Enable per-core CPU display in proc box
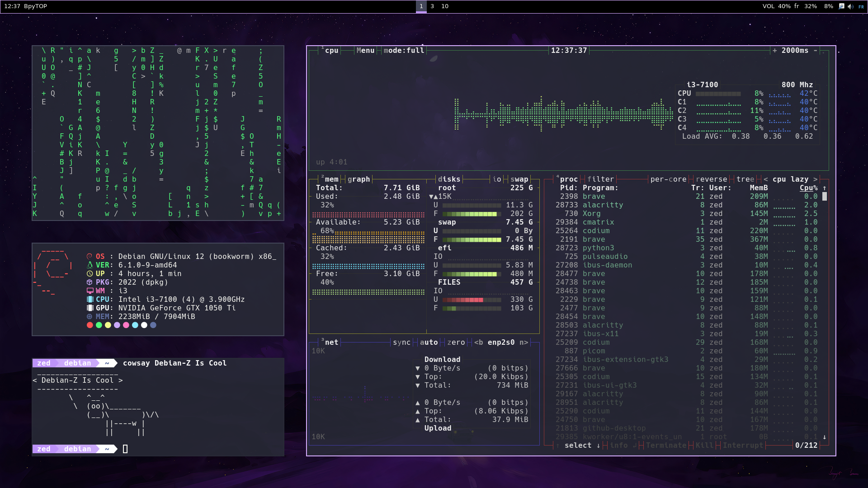The width and height of the screenshot is (868, 488). point(668,179)
